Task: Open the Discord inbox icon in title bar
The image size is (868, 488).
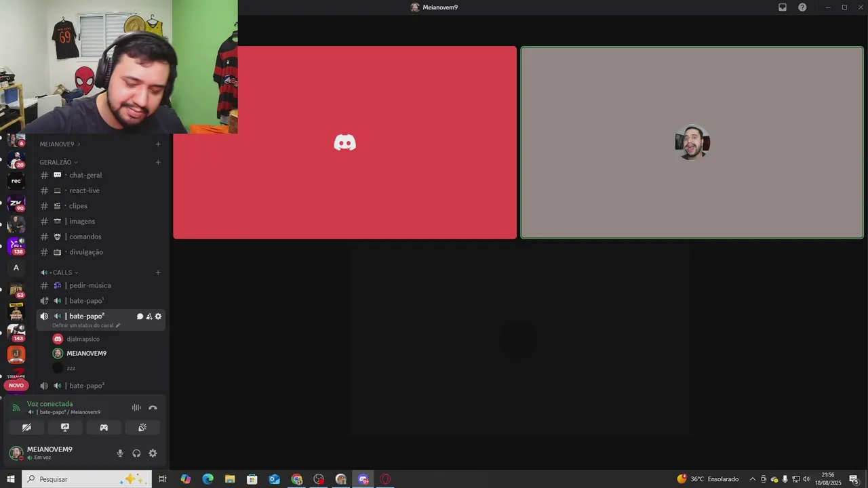Action: [x=783, y=7]
